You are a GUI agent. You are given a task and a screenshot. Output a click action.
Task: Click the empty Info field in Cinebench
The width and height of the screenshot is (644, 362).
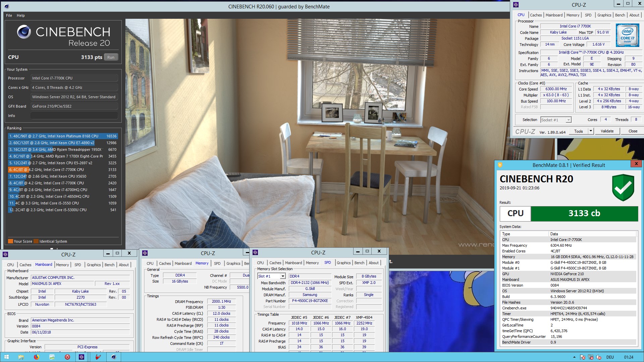pyautogui.click(x=74, y=116)
